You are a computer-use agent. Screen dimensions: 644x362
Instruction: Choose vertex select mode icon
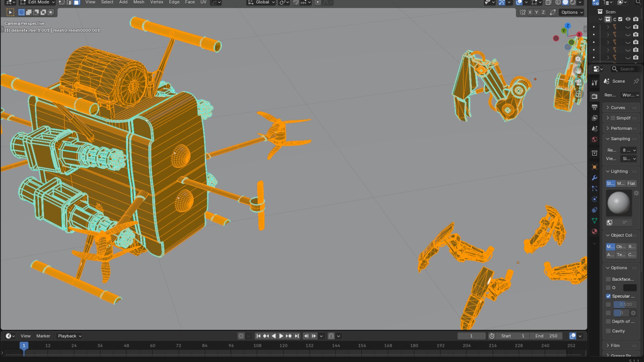pyautogui.click(x=62, y=2)
